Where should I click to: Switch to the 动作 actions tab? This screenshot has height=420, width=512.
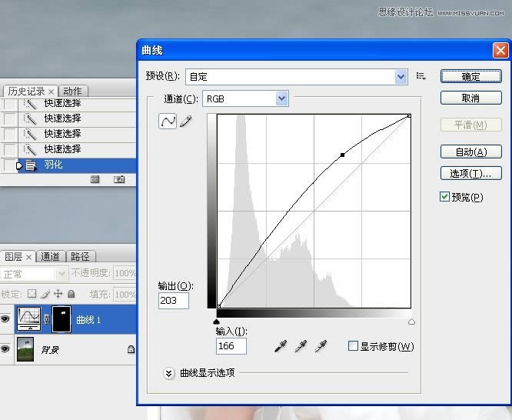point(72,92)
